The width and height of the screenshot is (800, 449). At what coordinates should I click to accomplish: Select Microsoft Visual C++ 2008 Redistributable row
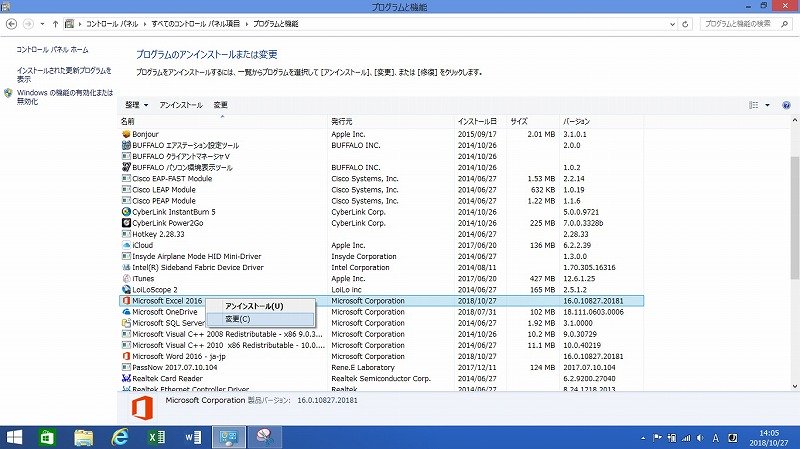tap(381, 334)
